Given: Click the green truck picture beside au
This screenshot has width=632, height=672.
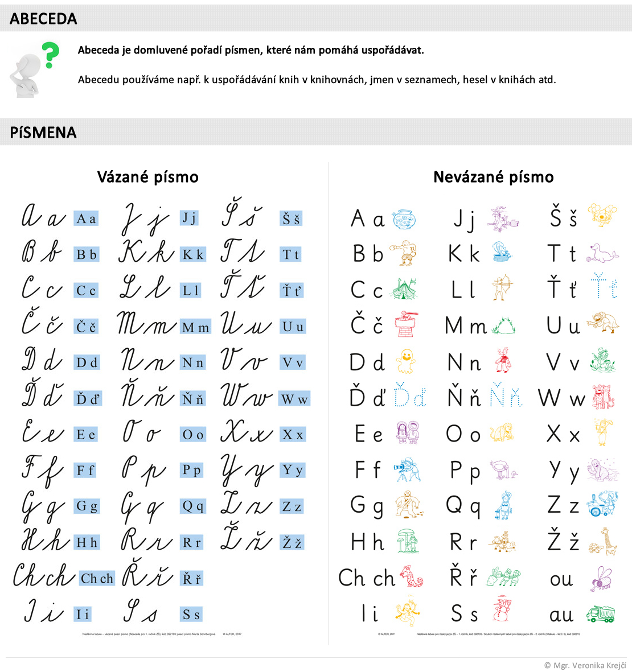Looking at the screenshot, I should (601, 614).
